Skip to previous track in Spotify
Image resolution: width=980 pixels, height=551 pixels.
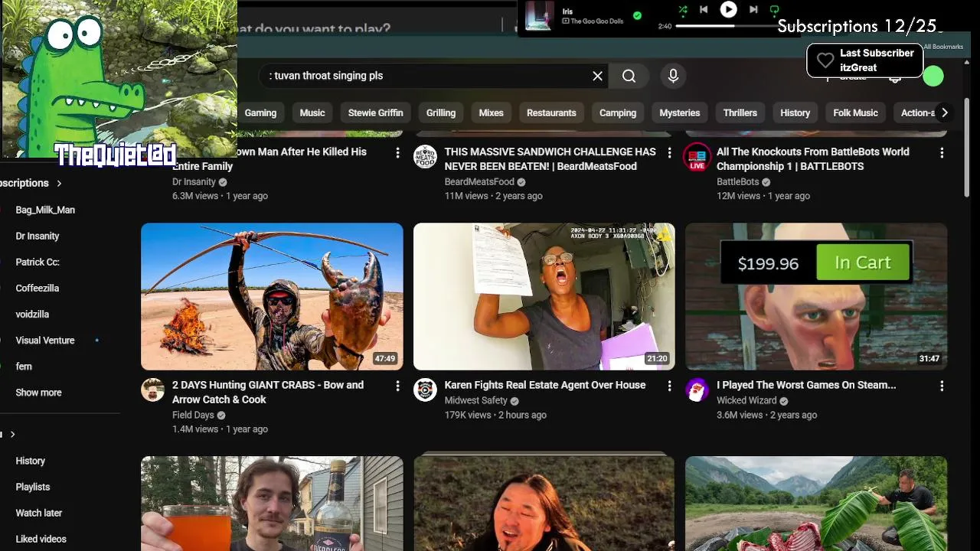point(704,10)
